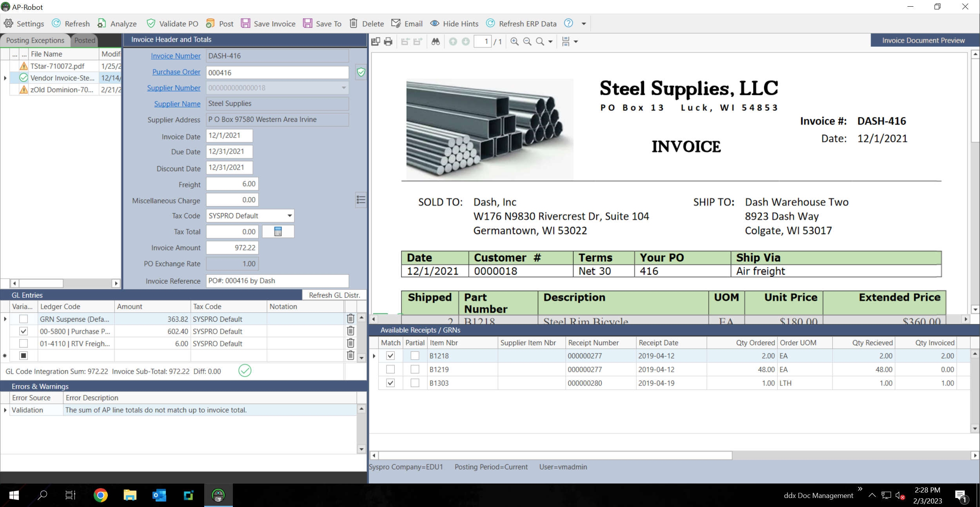Screen dimensions: 980x507
Task: Switch to the Posted tab
Action: (85, 40)
